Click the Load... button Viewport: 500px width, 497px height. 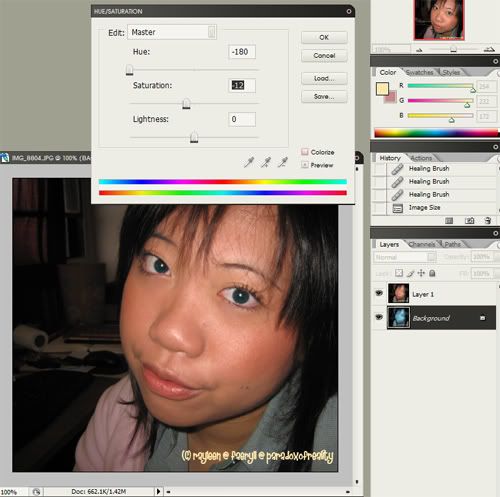(324, 78)
